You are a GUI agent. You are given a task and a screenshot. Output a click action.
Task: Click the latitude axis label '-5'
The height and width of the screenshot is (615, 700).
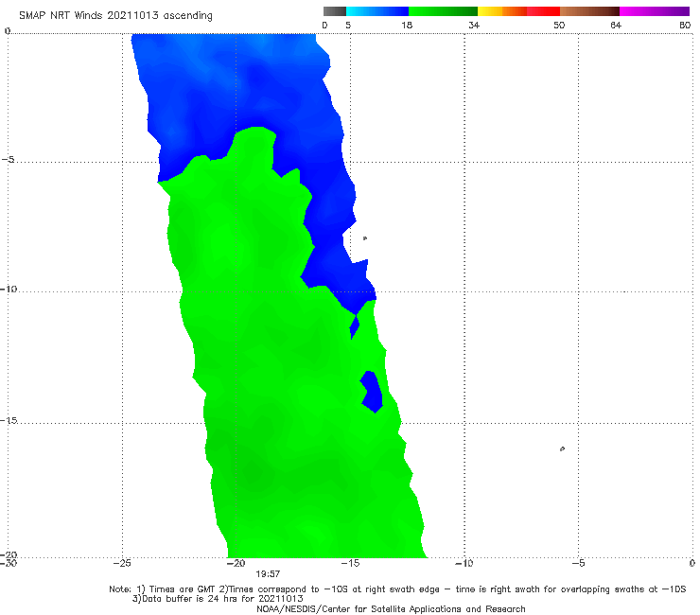[8, 160]
